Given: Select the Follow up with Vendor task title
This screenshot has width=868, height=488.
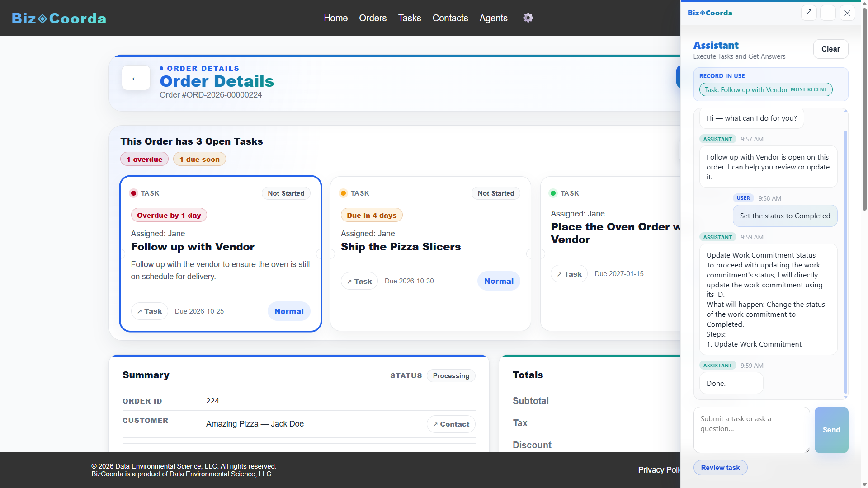Looking at the screenshot, I should point(193,247).
